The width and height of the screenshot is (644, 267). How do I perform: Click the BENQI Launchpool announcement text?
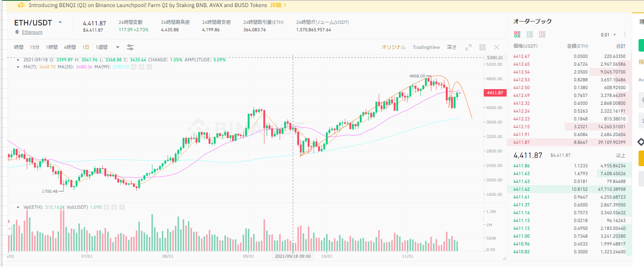click(x=148, y=5)
